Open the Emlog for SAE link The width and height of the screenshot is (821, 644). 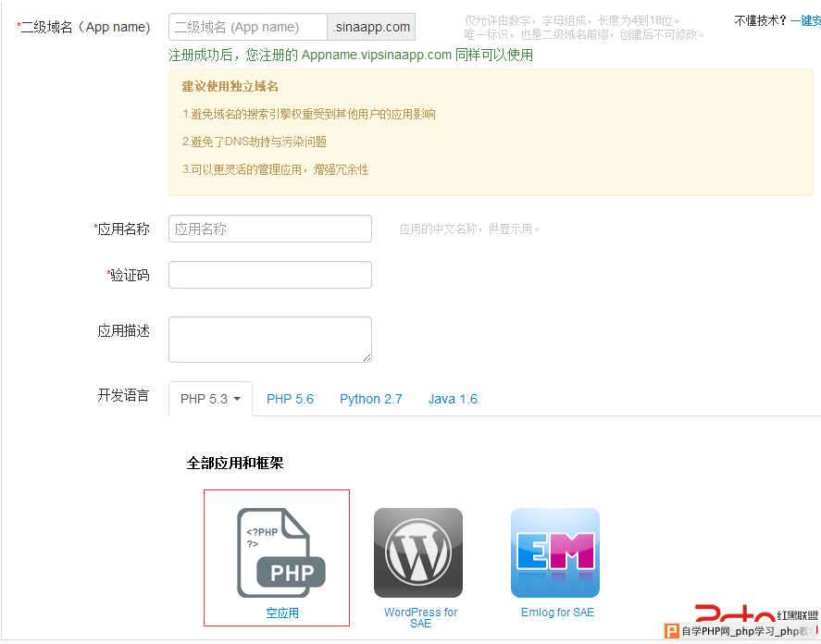[x=557, y=613]
